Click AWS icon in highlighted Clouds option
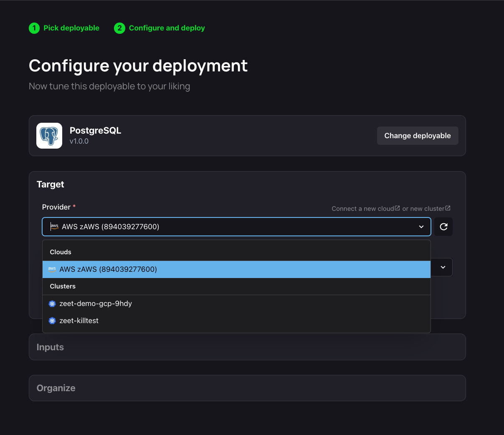The height and width of the screenshot is (435, 504). click(x=52, y=269)
